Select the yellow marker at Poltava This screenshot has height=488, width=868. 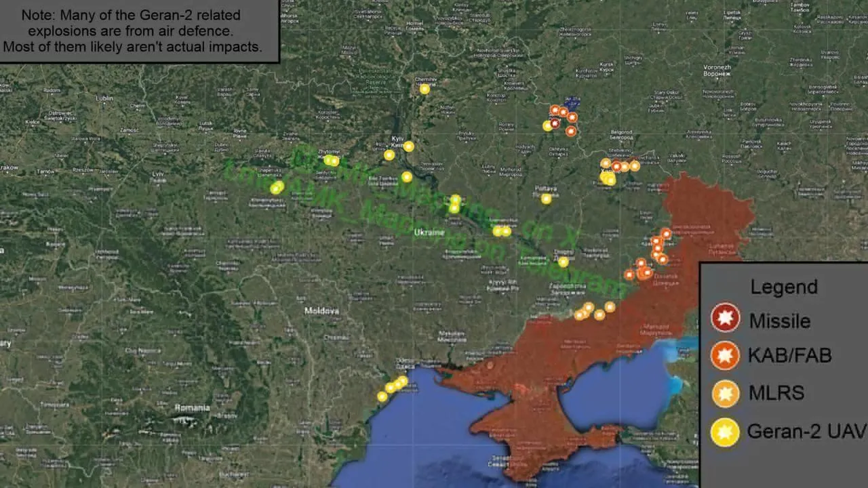[546, 199]
